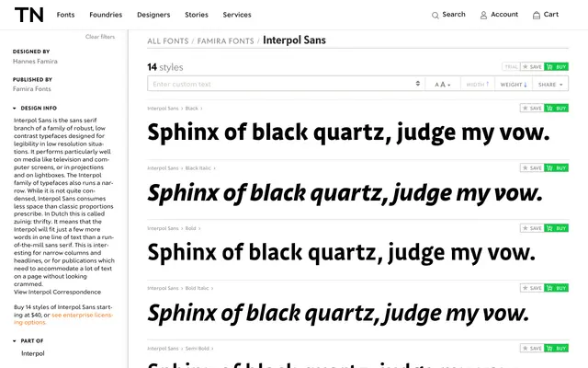Image resolution: width=588 pixels, height=368 pixels.
Task: Save the whole 14 styles family
Action: point(532,67)
